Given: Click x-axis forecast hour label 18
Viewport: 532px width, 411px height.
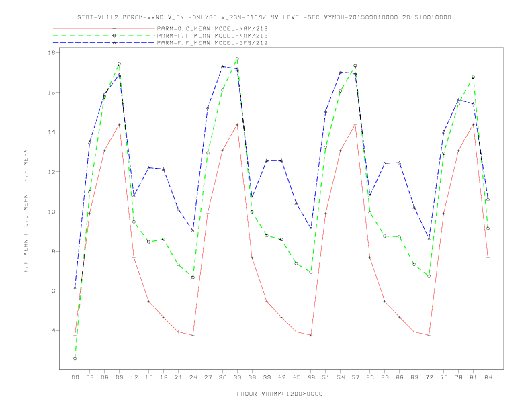Looking at the screenshot, I should 163,377.
